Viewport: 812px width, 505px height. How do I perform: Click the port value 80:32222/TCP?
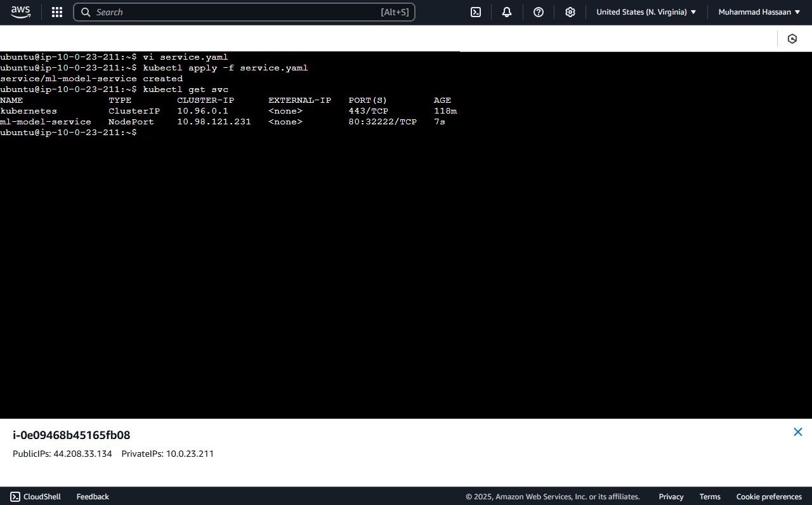(x=383, y=122)
